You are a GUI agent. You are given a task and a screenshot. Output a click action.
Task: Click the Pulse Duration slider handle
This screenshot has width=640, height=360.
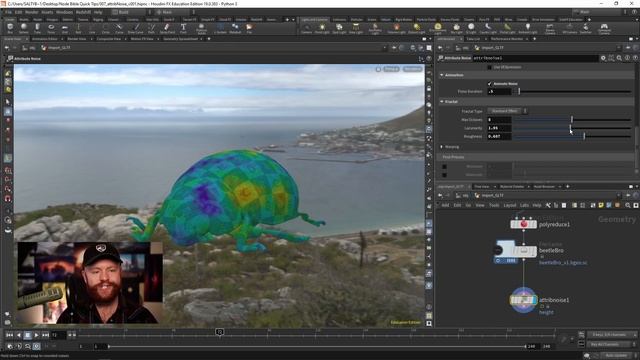(x=519, y=91)
